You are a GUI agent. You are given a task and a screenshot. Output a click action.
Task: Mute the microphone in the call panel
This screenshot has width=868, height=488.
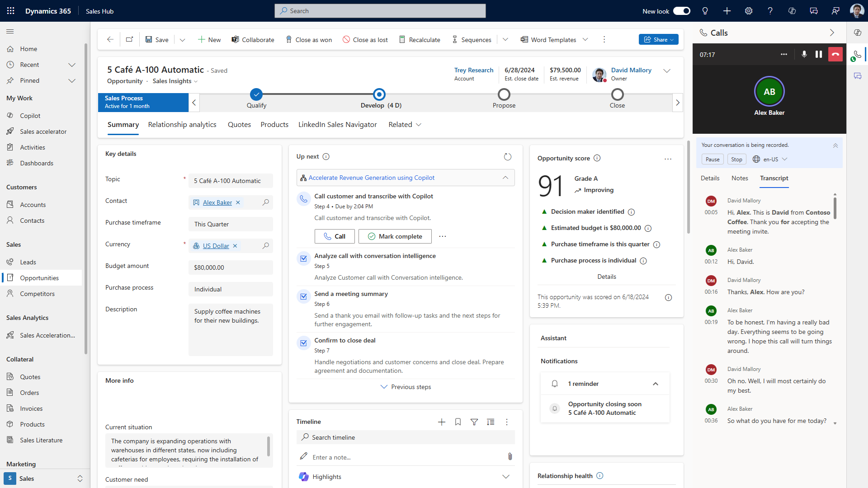(x=804, y=54)
